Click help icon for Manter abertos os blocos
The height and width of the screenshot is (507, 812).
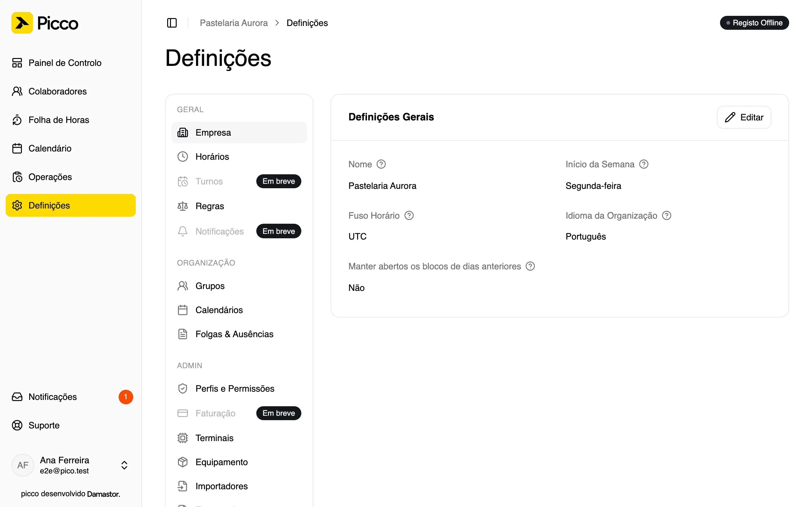pyautogui.click(x=530, y=266)
